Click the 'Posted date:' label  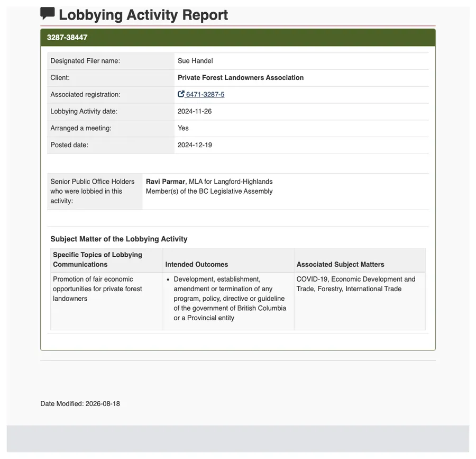[69, 145]
